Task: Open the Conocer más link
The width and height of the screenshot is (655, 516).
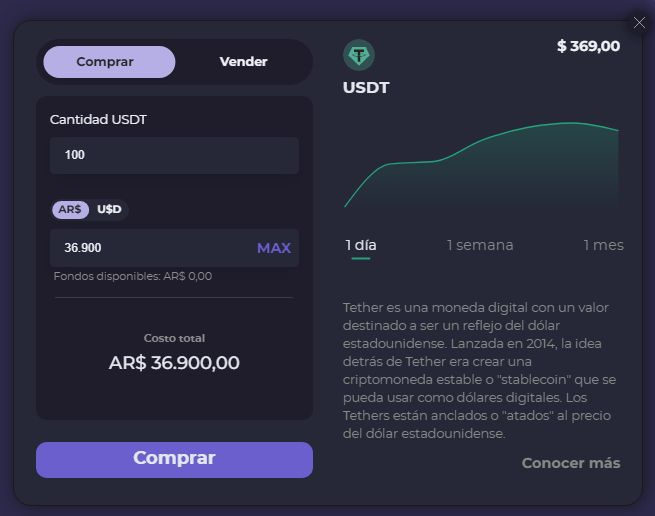Action: [x=571, y=463]
